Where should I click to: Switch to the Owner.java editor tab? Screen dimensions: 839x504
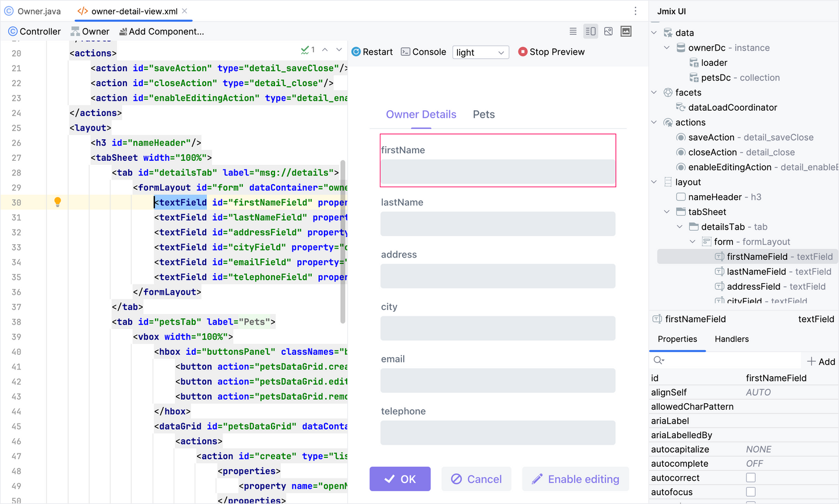[x=33, y=11]
